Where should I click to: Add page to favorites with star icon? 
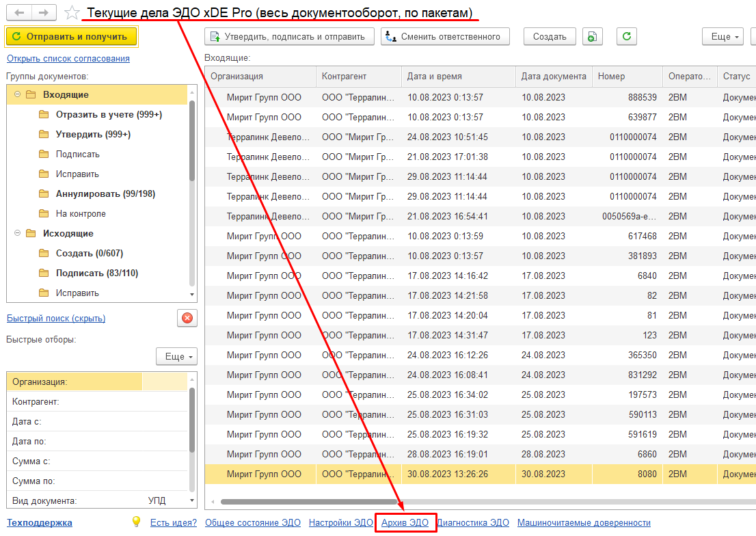[x=72, y=12]
